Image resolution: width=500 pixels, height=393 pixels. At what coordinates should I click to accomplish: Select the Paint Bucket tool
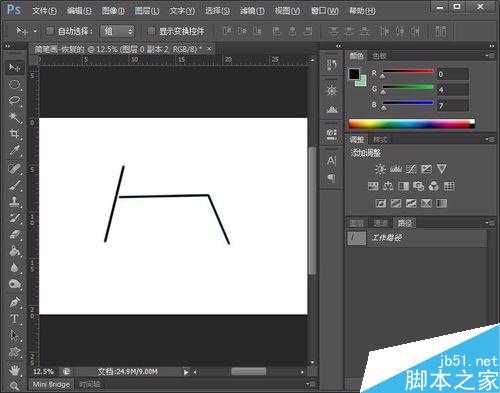14,251
